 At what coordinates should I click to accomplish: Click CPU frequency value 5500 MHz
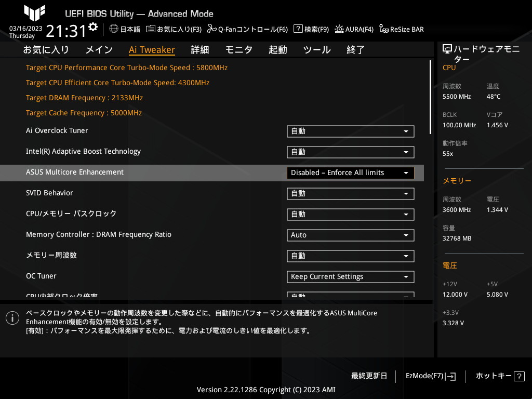[457, 97]
